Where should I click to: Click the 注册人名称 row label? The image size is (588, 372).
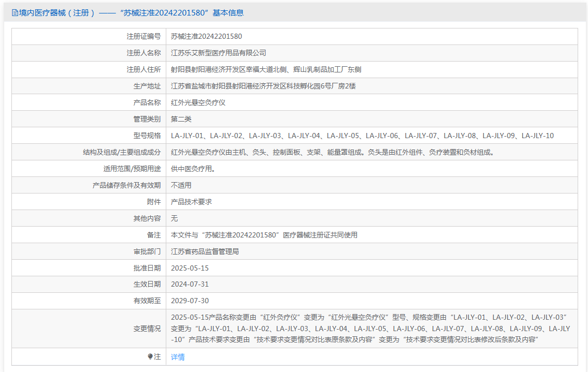[144, 53]
